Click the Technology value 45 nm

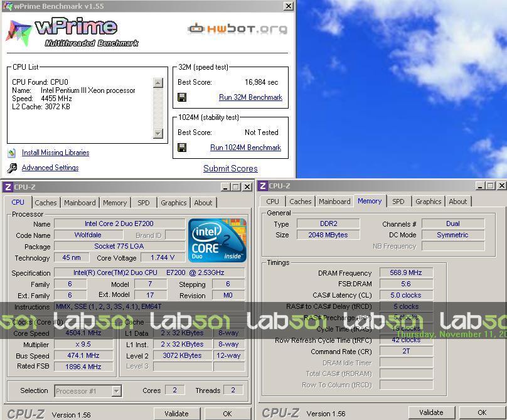coord(72,257)
